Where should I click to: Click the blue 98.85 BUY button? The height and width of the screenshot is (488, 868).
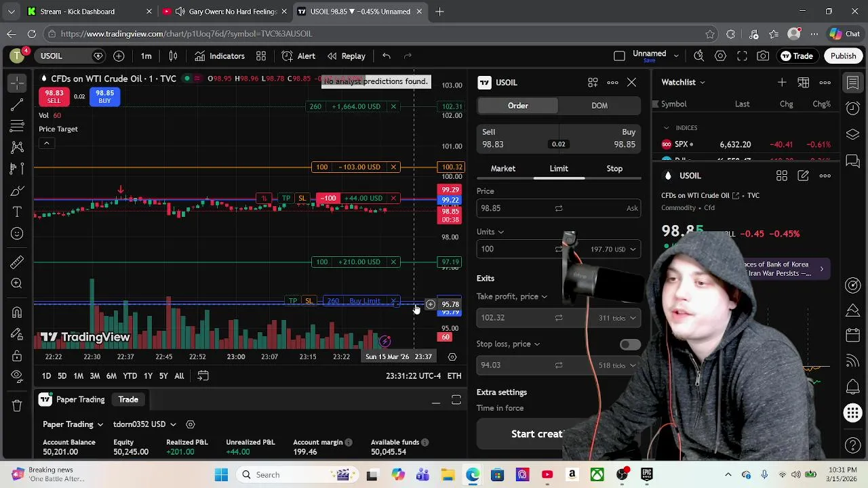pyautogui.click(x=104, y=97)
